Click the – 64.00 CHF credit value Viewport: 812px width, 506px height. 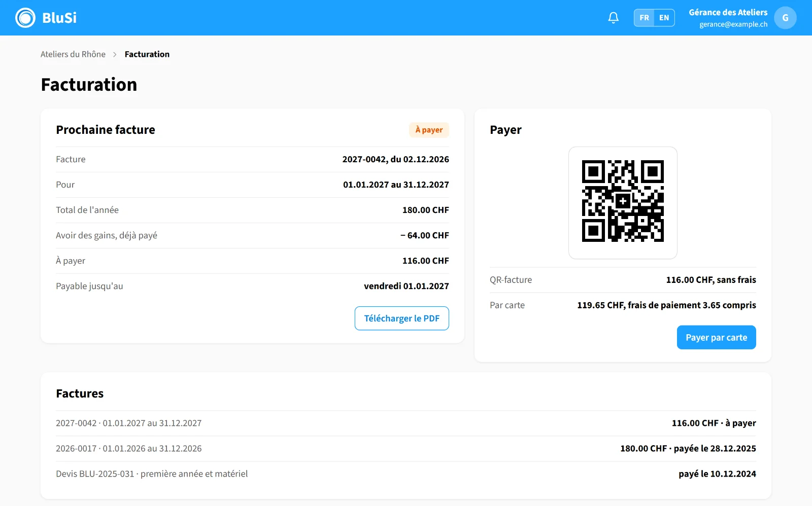point(425,235)
